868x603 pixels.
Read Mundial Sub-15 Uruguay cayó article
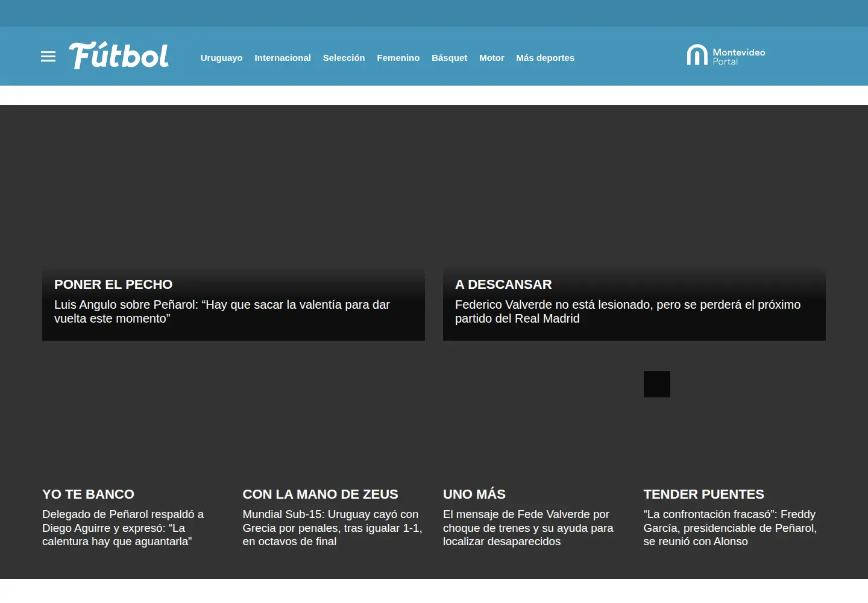tap(332, 528)
